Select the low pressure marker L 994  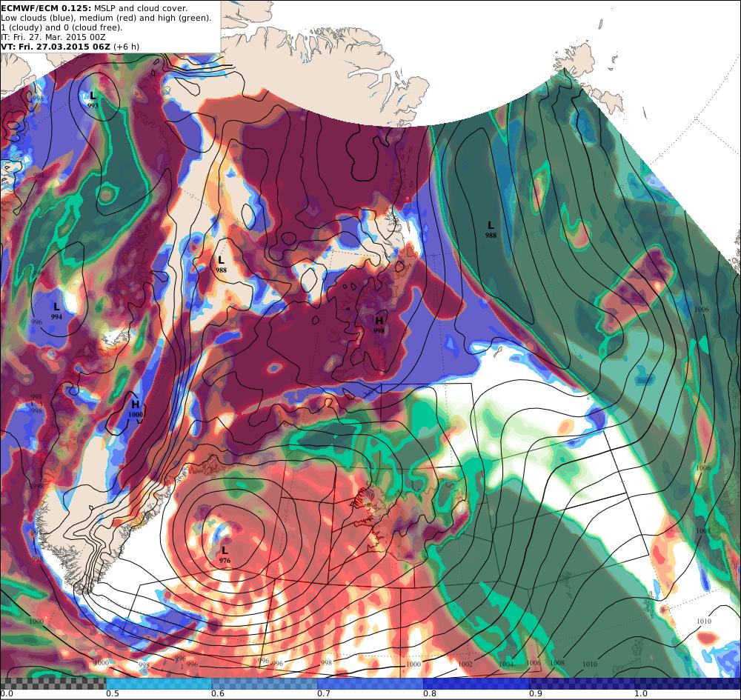[56, 311]
